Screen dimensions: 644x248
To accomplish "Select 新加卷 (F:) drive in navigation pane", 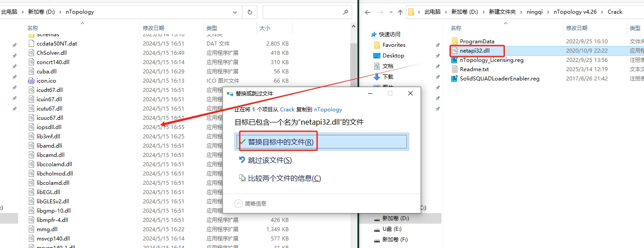I will point(395,240).
